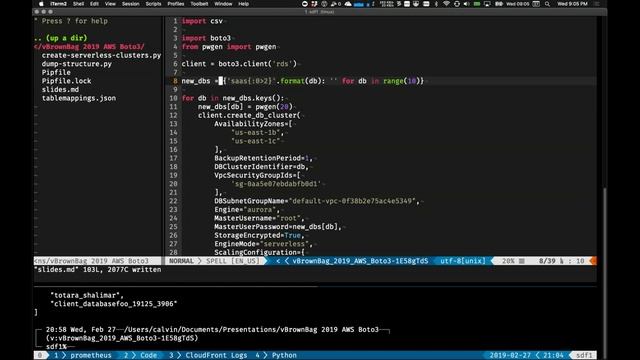Image resolution: width=640 pixels, height=360 pixels.
Task: Open the View menu
Action: click(x=110, y=4)
